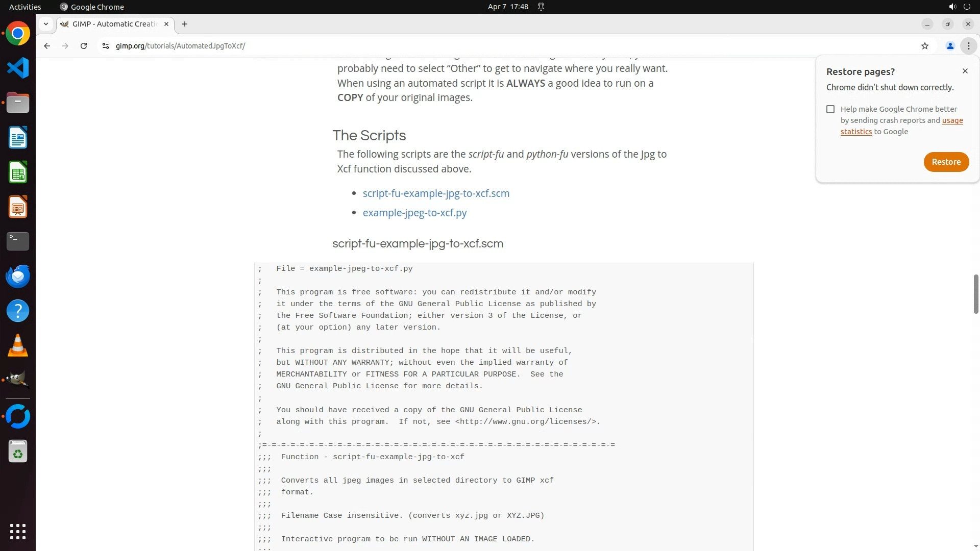Image resolution: width=980 pixels, height=551 pixels.
Task: Open a new tab with the plus icon
Action: 185,24
